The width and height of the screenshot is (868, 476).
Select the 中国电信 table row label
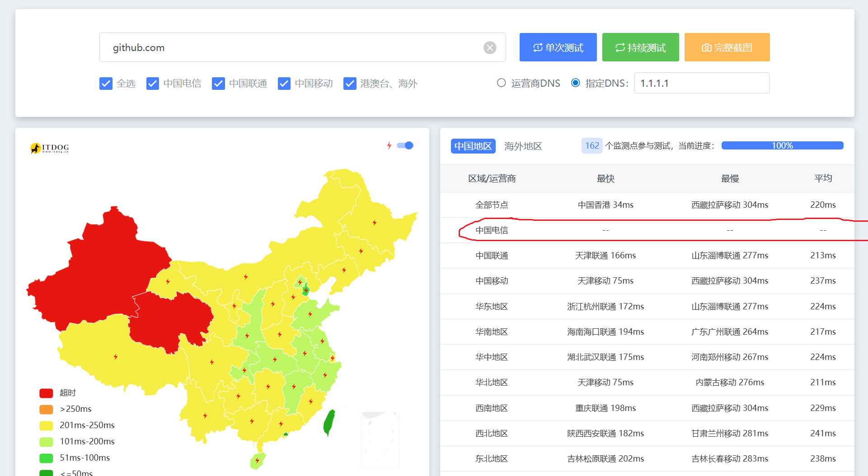tap(492, 230)
